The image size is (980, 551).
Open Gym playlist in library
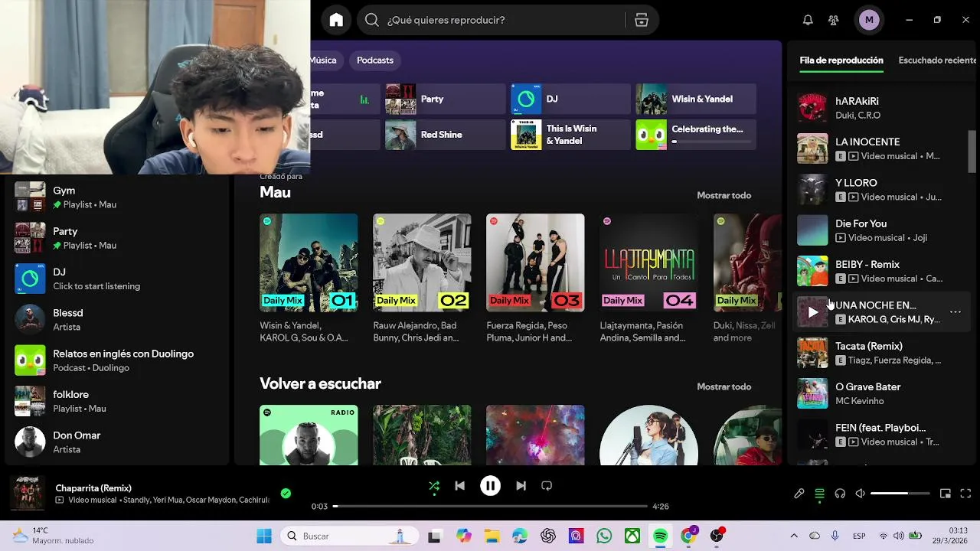[x=119, y=197]
